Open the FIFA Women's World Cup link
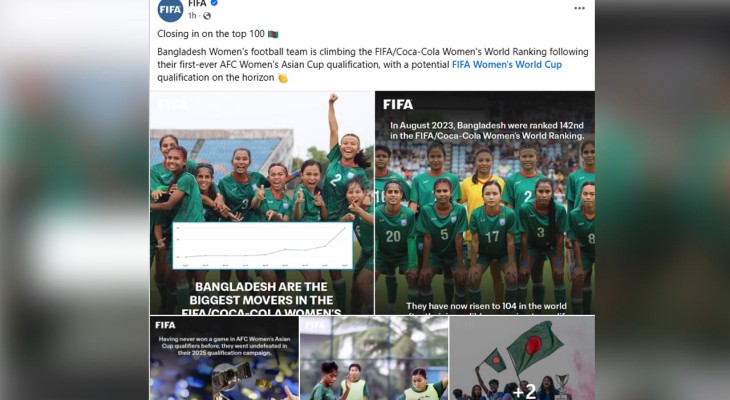 pos(507,65)
